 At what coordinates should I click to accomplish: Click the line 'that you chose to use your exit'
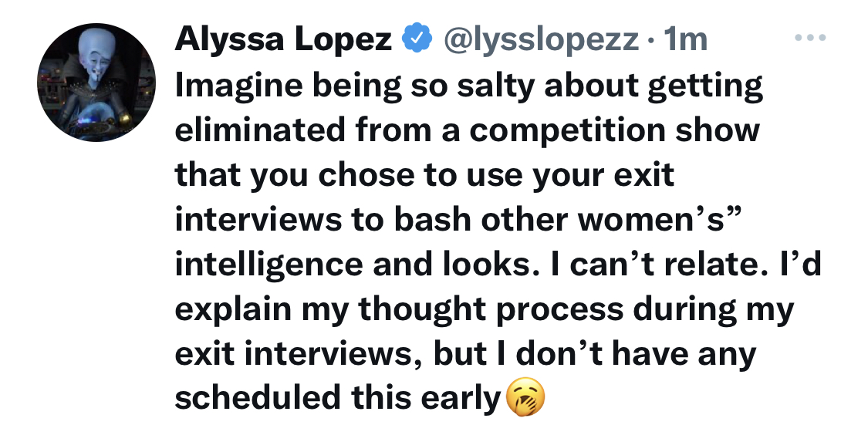pos(424,175)
